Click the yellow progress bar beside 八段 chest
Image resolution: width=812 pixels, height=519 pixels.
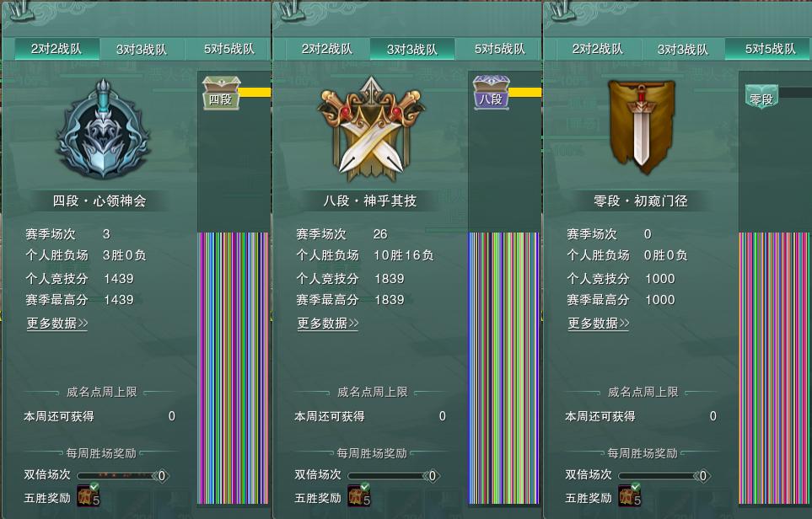[525, 92]
